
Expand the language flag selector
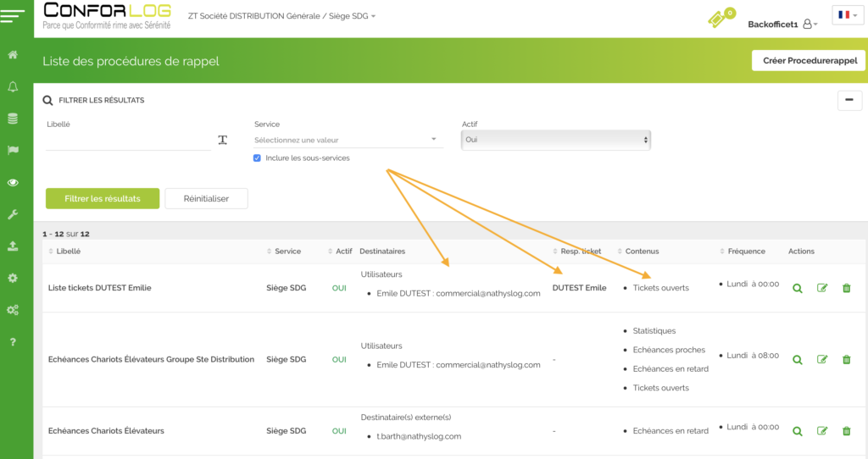[x=847, y=15]
